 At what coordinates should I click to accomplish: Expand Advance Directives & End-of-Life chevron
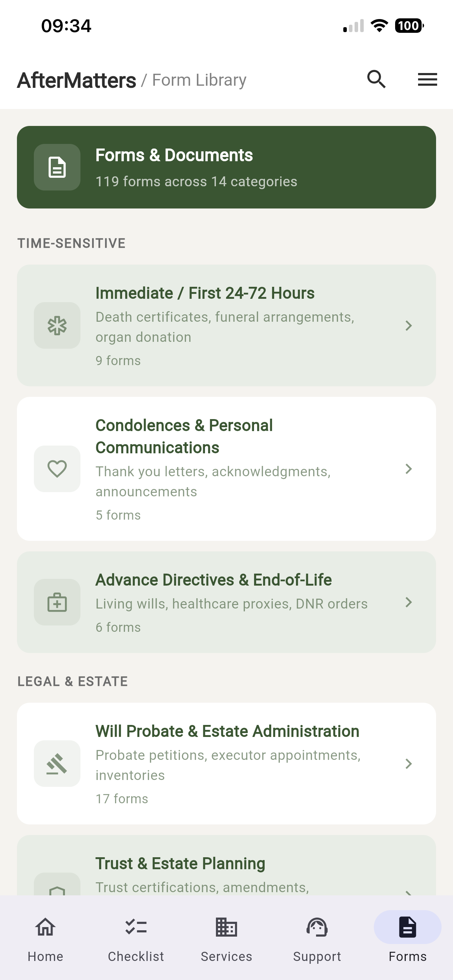409,602
